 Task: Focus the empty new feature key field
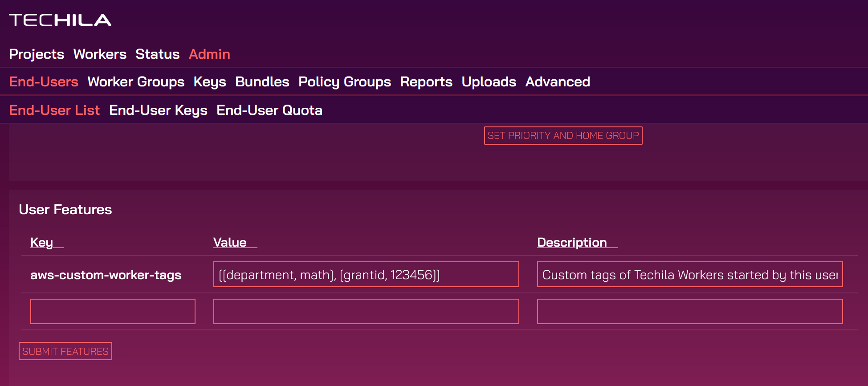tap(113, 312)
